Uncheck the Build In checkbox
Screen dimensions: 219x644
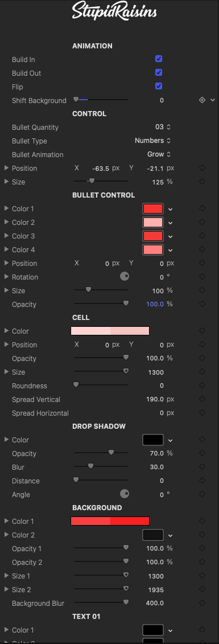pos(159,59)
